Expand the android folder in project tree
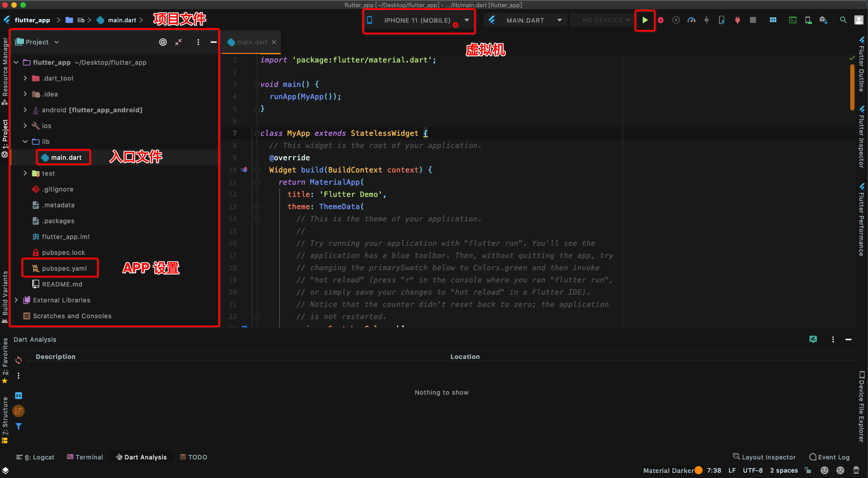 25,110
